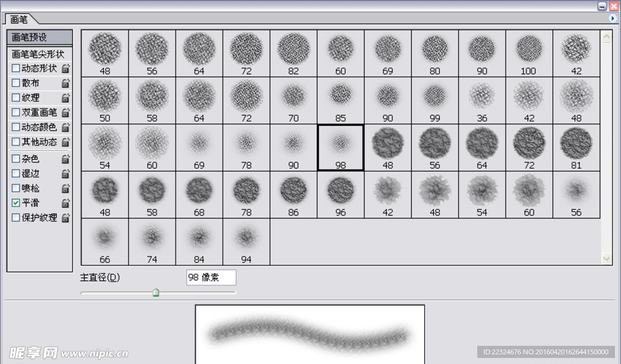Select the size 100 brush preset
Screen dimensions: 621x364
point(528,53)
